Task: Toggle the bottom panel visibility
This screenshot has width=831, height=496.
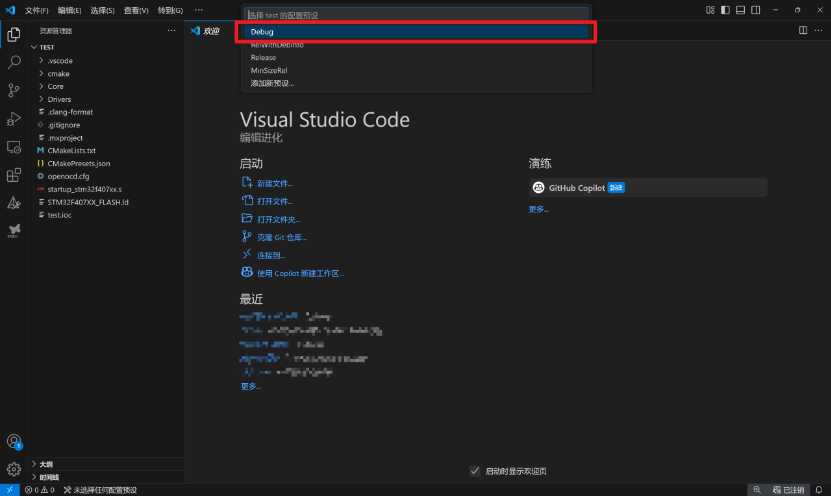Action: click(x=740, y=10)
